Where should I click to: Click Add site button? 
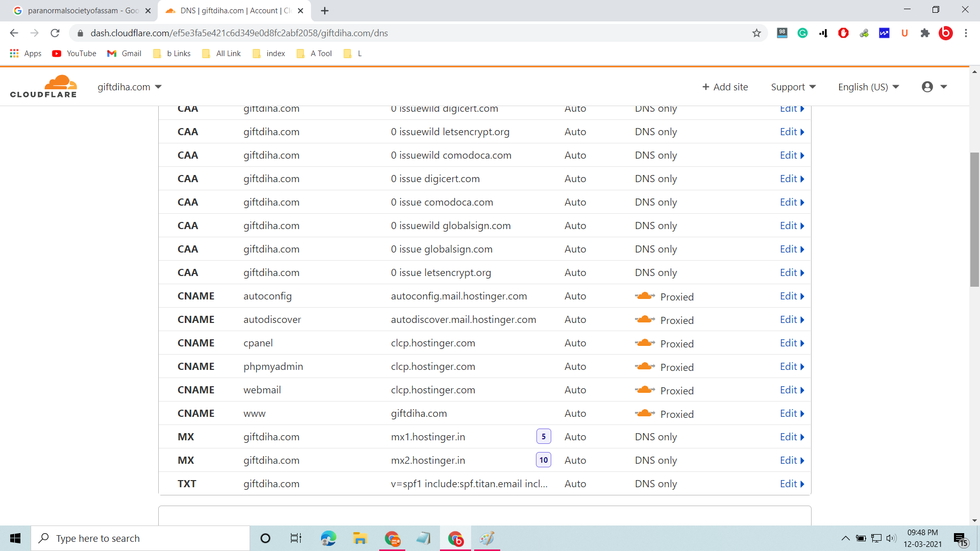pos(725,87)
